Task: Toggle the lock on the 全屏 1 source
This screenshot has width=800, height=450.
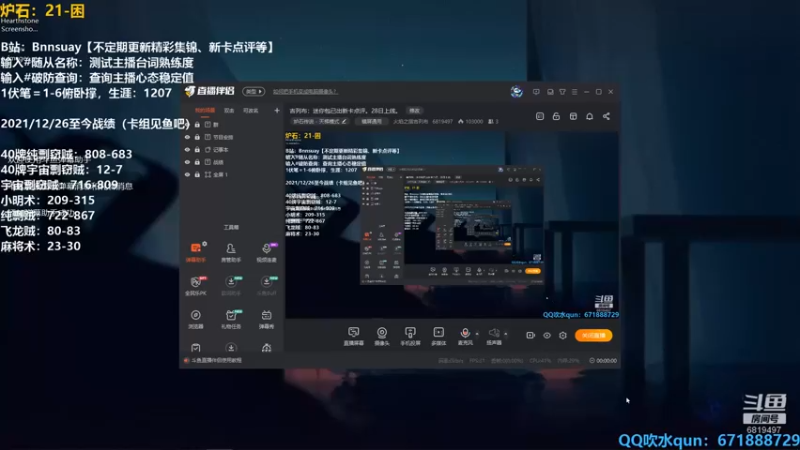Action: point(197,174)
